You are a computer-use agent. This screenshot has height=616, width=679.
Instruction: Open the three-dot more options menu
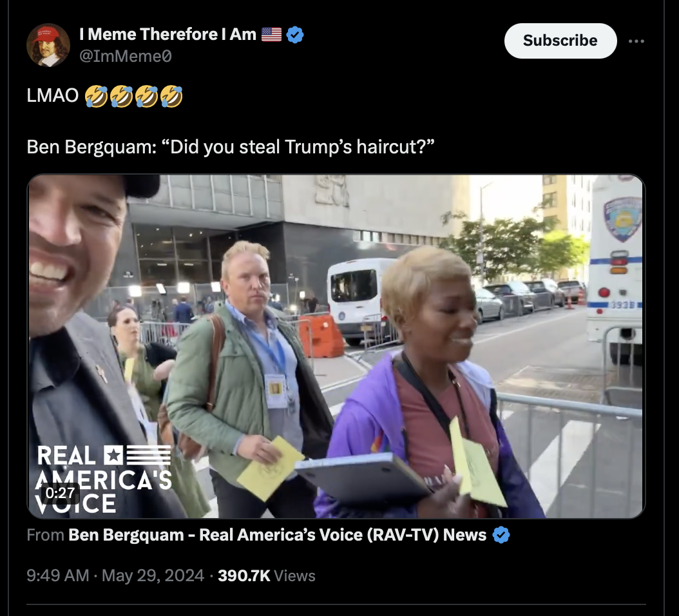click(636, 41)
